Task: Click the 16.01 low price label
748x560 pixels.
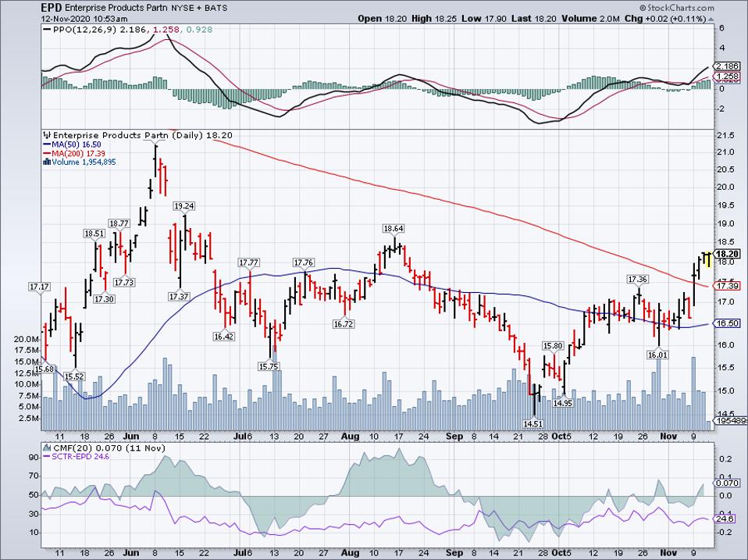Action: click(657, 355)
